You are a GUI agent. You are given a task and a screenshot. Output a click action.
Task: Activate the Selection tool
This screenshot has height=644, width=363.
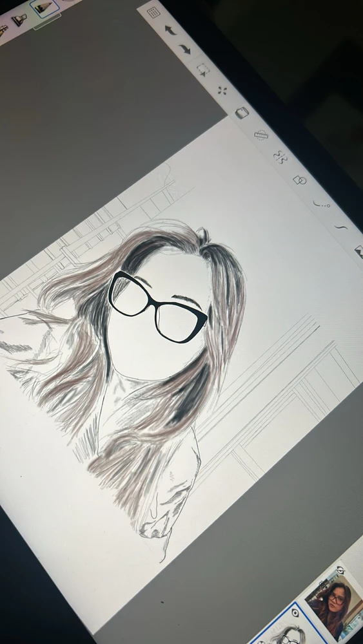coord(202,70)
